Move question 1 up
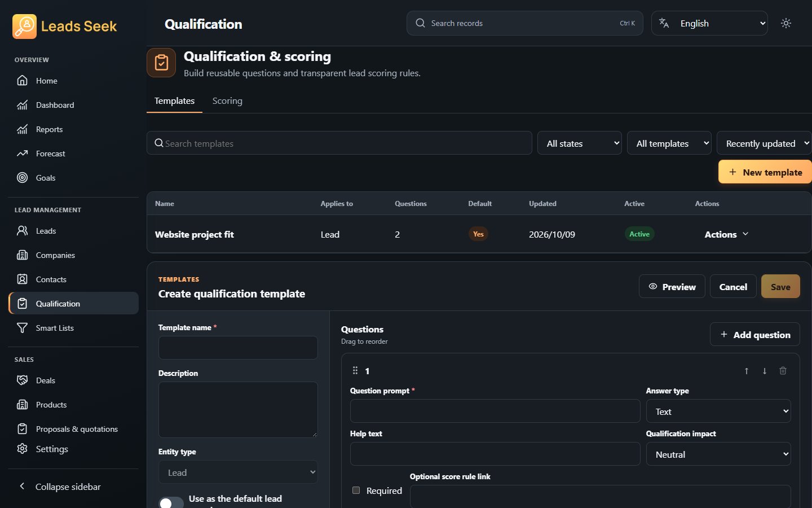The image size is (812, 508). (747, 371)
